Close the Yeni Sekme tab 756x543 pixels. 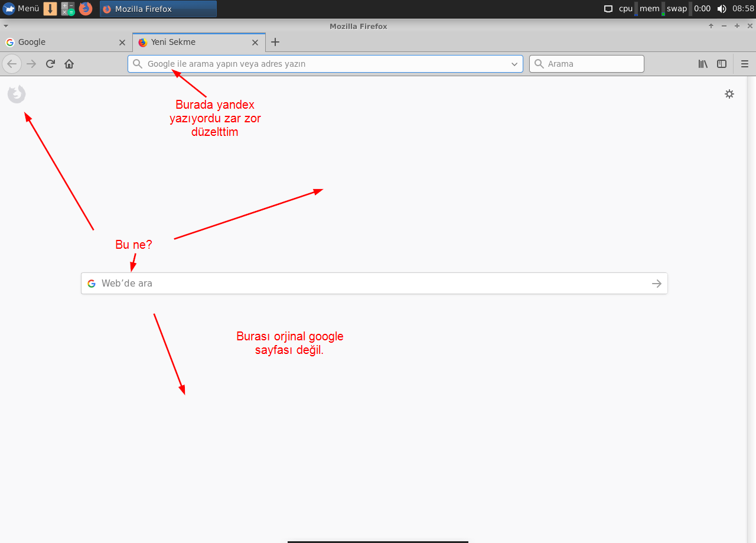click(x=255, y=43)
